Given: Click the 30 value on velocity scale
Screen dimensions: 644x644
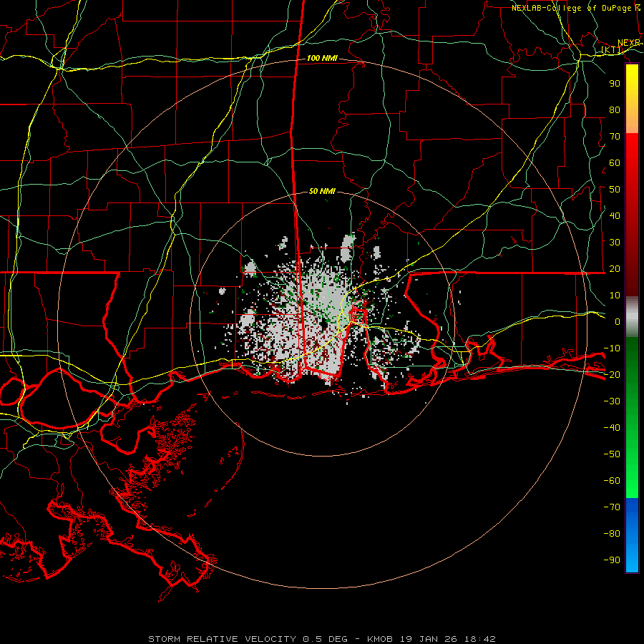Looking at the screenshot, I should point(615,243).
